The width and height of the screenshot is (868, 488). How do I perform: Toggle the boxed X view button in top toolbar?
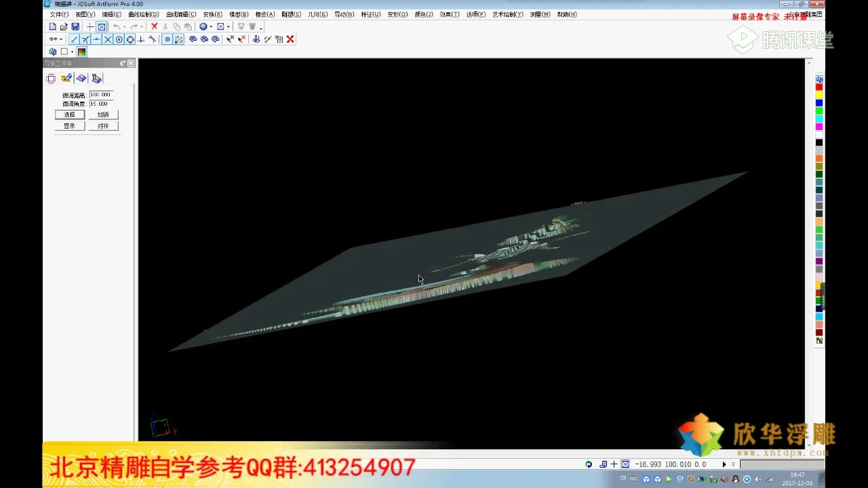[x=101, y=26]
